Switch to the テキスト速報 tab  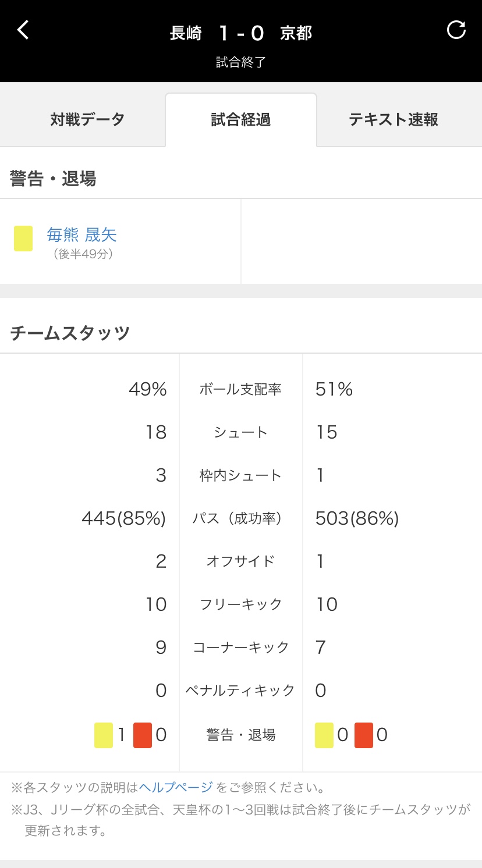[394, 120]
